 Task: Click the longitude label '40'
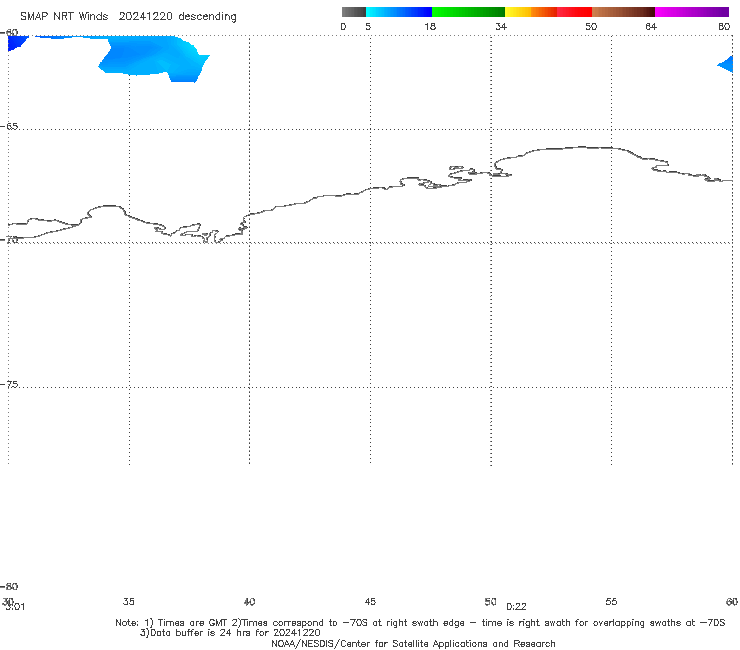[249, 601]
